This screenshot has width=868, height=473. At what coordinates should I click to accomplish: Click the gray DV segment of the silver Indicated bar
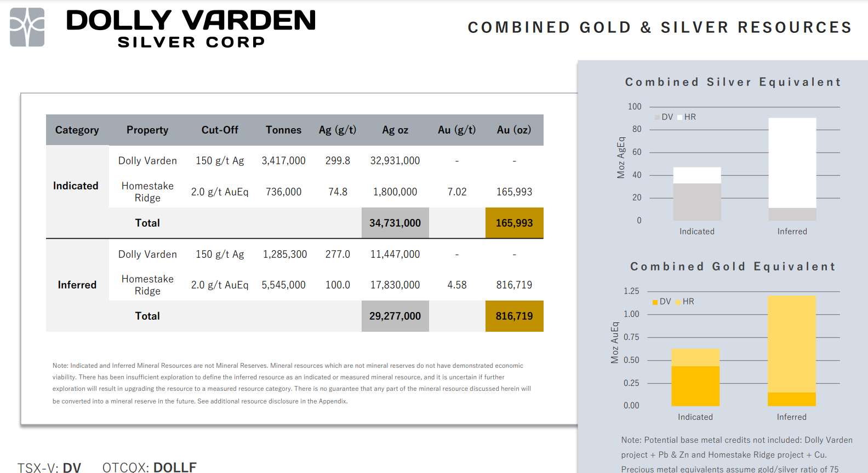(x=696, y=202)
